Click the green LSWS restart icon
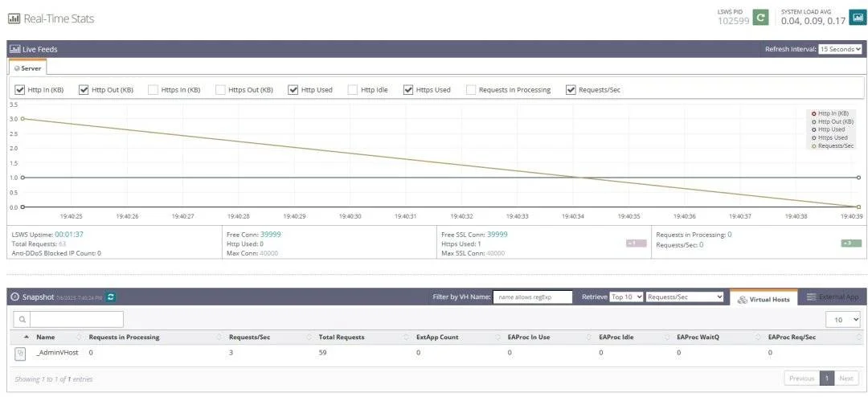 click(x=760, y=18)
